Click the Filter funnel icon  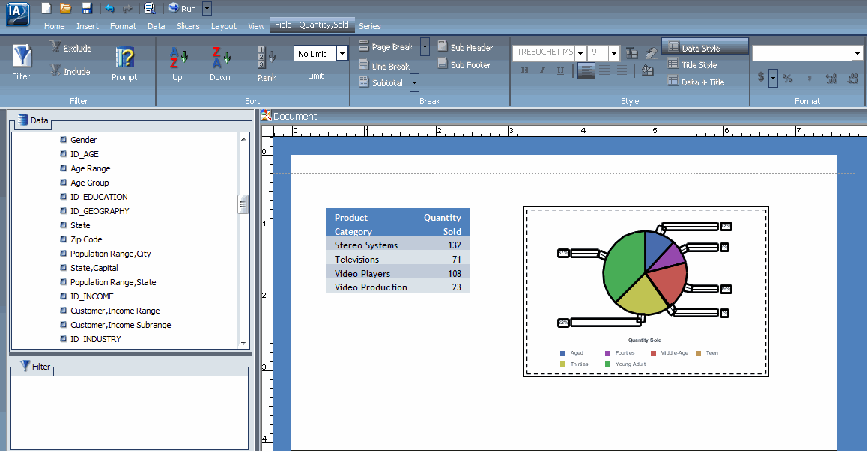22,56
